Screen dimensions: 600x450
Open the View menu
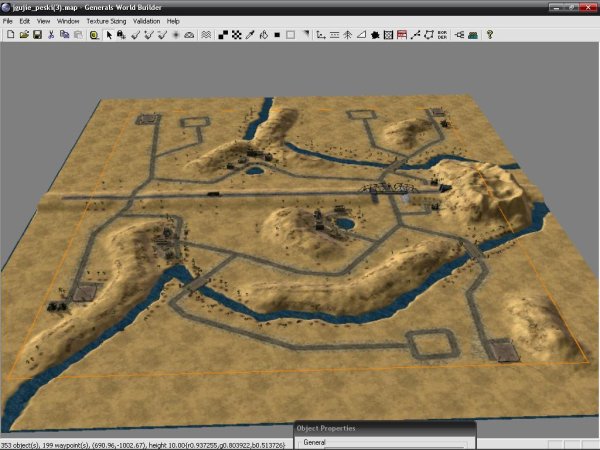tap(43, 21)
